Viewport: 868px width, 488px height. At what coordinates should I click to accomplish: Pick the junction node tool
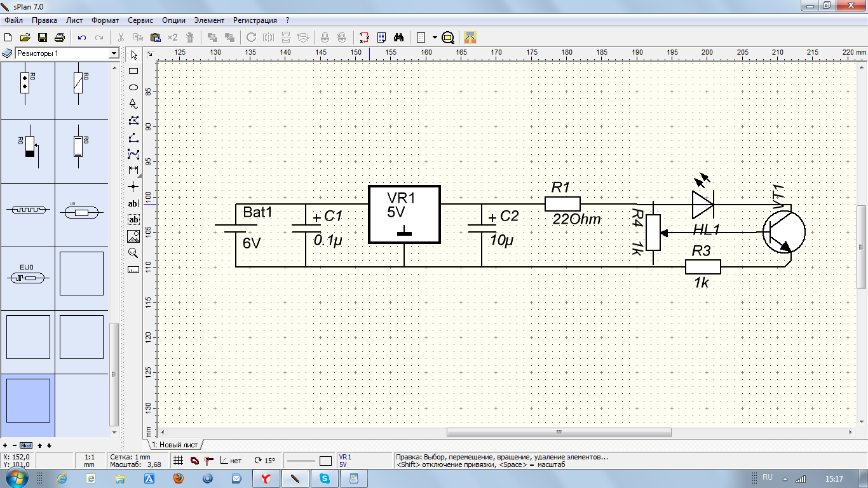133,186
